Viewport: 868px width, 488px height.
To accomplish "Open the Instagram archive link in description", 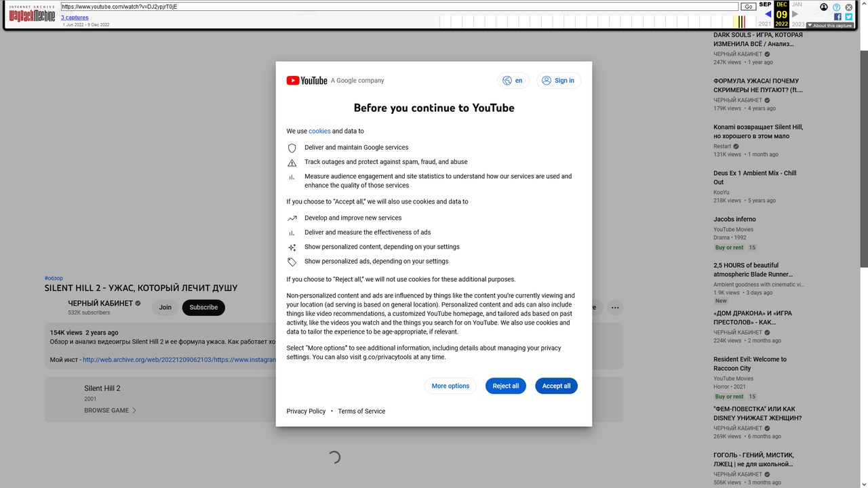I will pos(180,360).
